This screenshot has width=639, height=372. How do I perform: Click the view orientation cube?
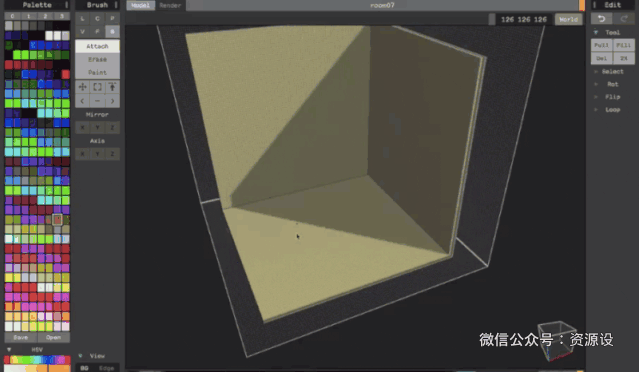tap(557, 341)
